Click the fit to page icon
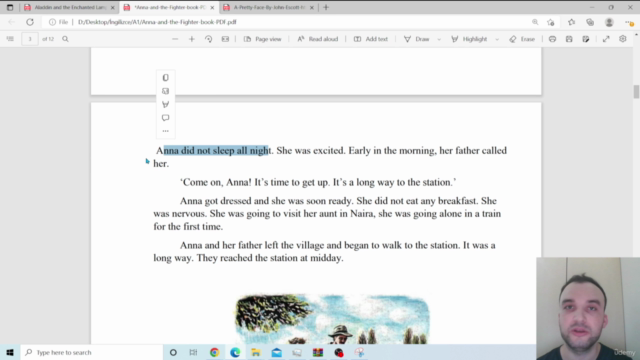Image resolution: width=640 pixels, height=360 pixels. (225, 39)
